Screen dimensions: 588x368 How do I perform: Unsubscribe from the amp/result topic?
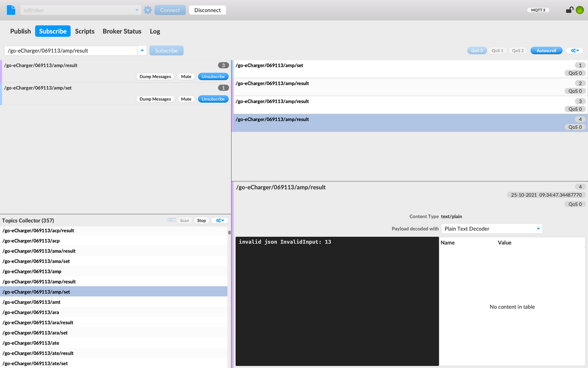[x=213, y=77]
